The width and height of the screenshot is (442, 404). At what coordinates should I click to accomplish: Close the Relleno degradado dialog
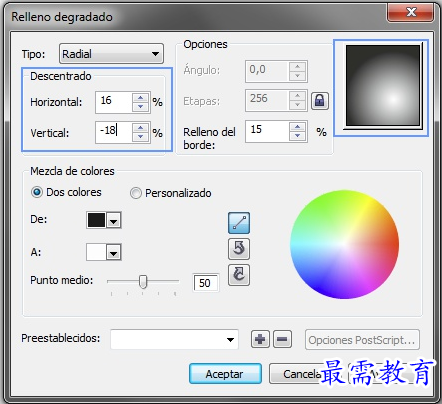click(x=412, y=13)
